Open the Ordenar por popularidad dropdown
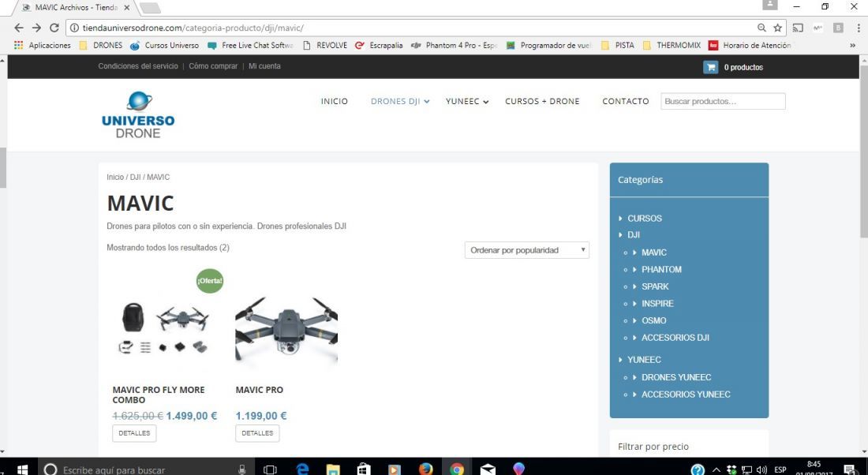The width and height of the screenshot is (868, 475). pyautogui.click(x=527, y=250)
